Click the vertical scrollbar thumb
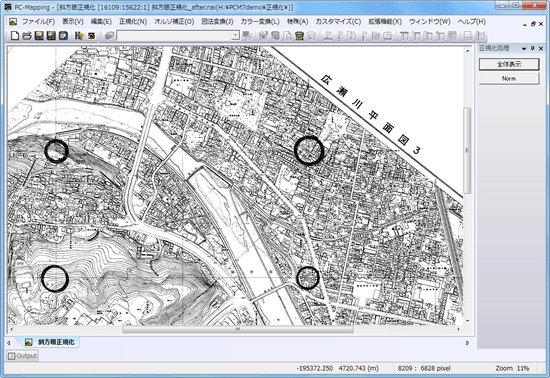Image resolution: width=550 pixels, height=378 pixels. [x=467, y=151]
